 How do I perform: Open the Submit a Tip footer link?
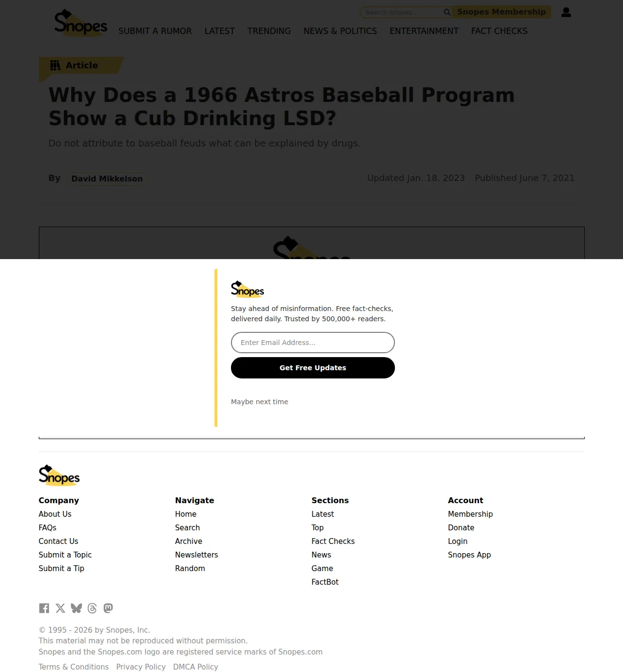[x=62, y=568]
